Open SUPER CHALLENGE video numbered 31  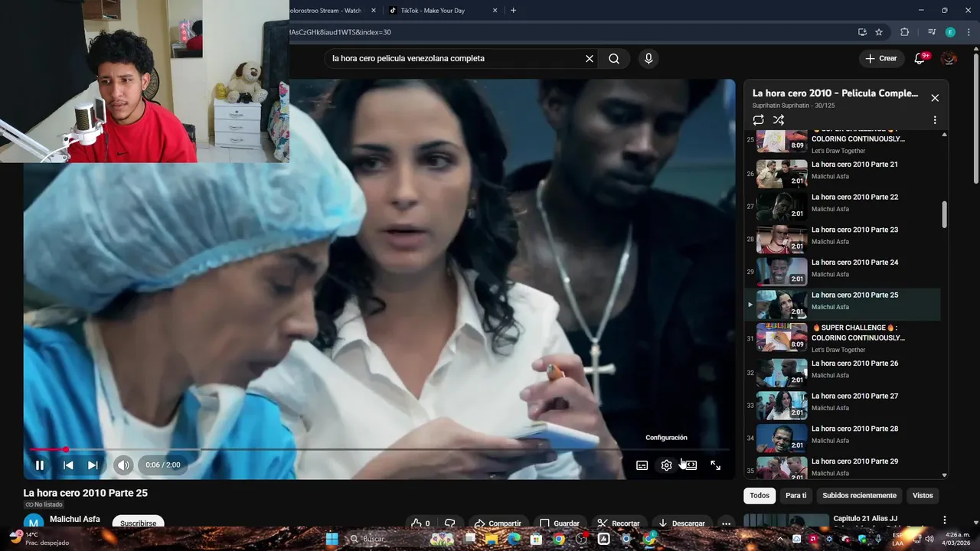point(842,338)
